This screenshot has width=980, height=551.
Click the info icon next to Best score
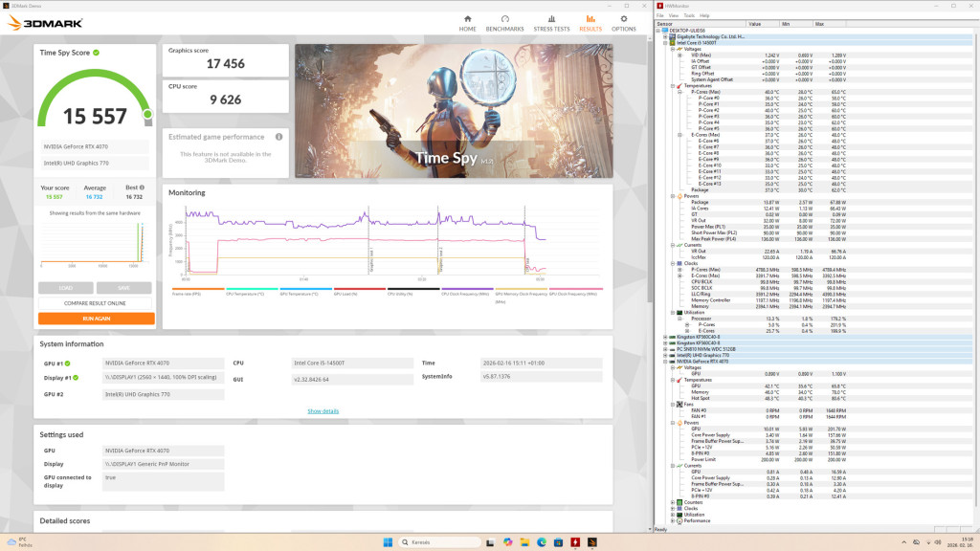coord(142,187)
